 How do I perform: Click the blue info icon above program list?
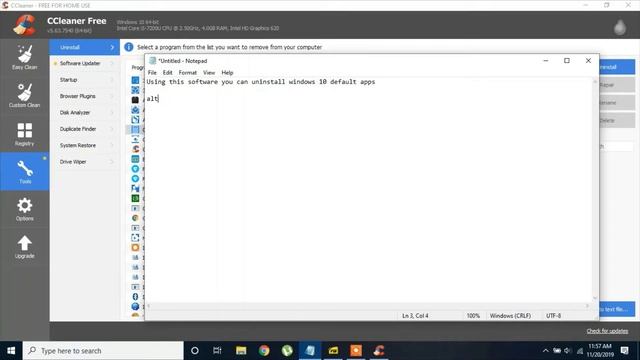[129, 47]
